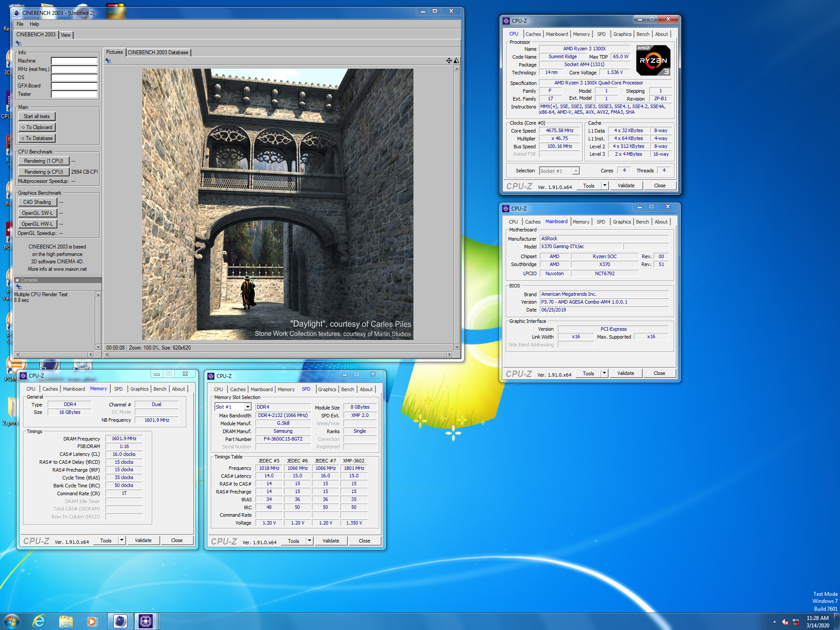Click Validate in the CPU-Z processor window
The width and height of the screenshot is (840, 630).
tap(626, 185)
